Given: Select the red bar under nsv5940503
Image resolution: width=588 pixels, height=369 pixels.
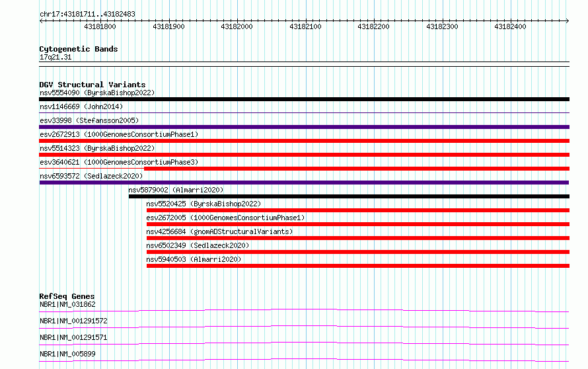Looking at the screenshot, I should coord(358,266).
